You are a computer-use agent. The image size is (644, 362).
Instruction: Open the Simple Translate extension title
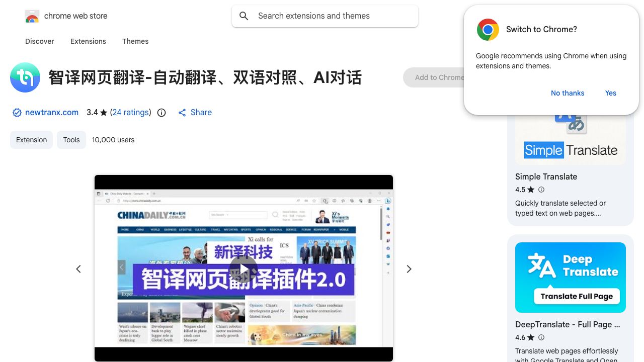pos(546,176)
